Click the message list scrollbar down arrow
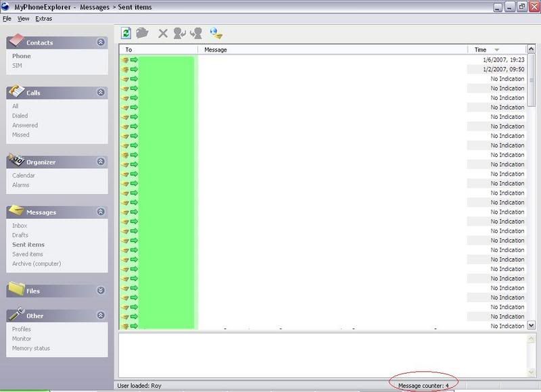 [531, 325]
